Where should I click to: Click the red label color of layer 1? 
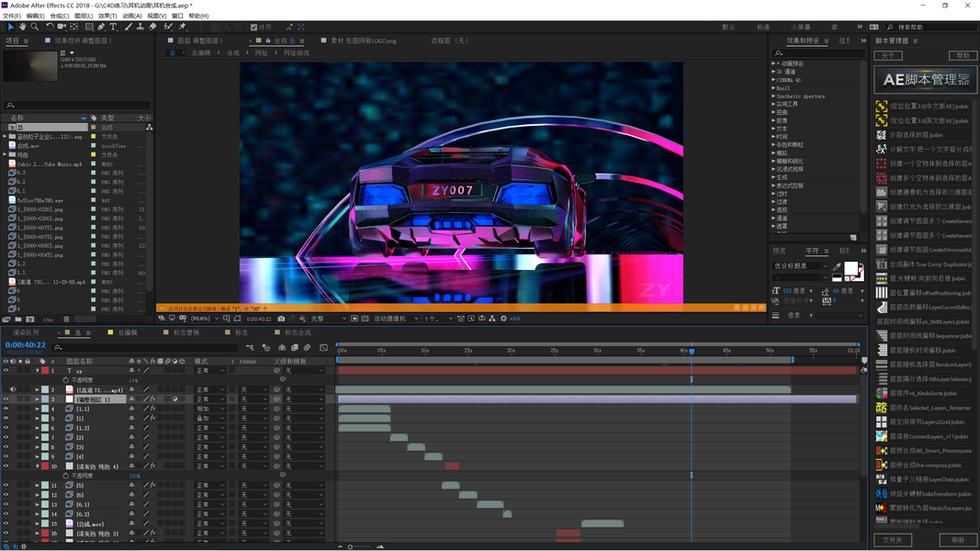coord(45,370)
